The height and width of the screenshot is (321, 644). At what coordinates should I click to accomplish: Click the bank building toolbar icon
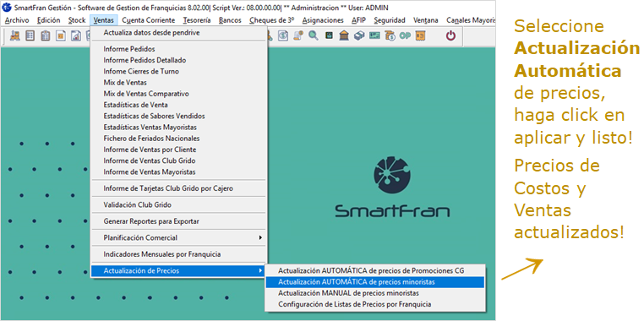pos(344,35)
